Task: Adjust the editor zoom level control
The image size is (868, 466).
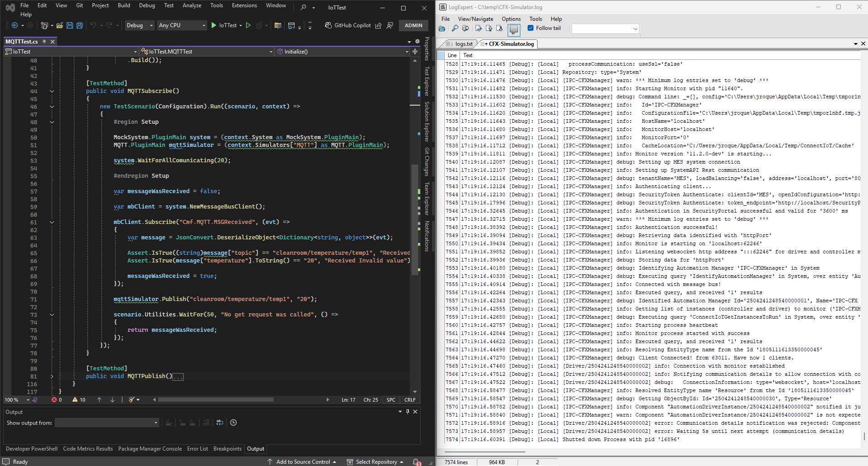Action: point(16,400)
